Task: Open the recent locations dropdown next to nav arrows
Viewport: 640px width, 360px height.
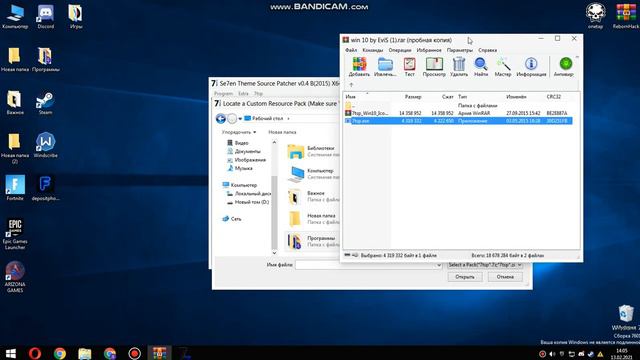Action: (240, 119)
